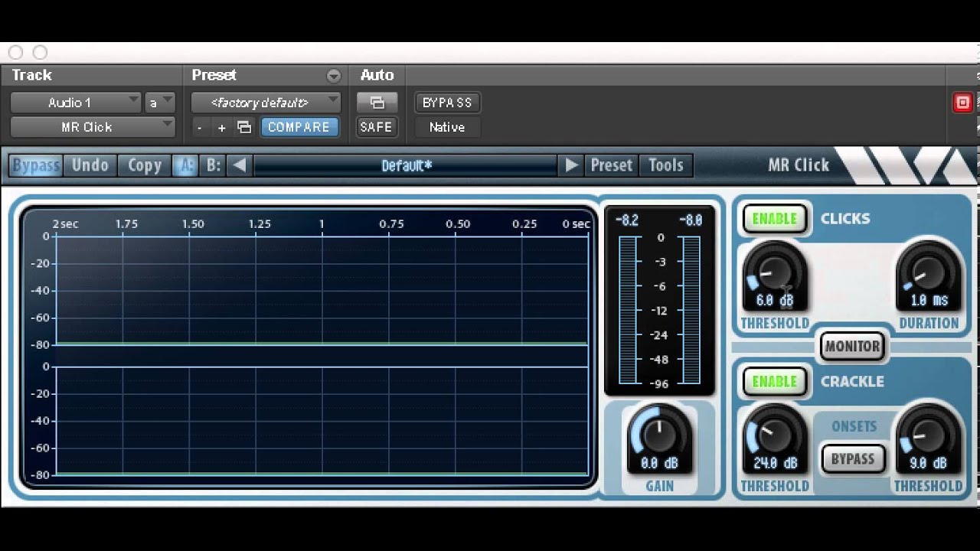Viewport: 980px width, 551px height.
Task: Click the left output level meter
Action: pyautogui.click(x=629, y=310)
